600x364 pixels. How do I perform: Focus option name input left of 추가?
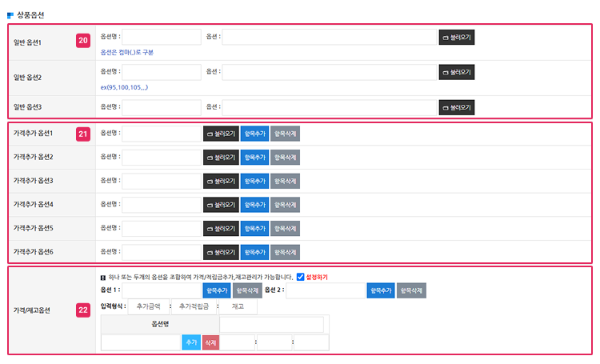tap(141, 342)
